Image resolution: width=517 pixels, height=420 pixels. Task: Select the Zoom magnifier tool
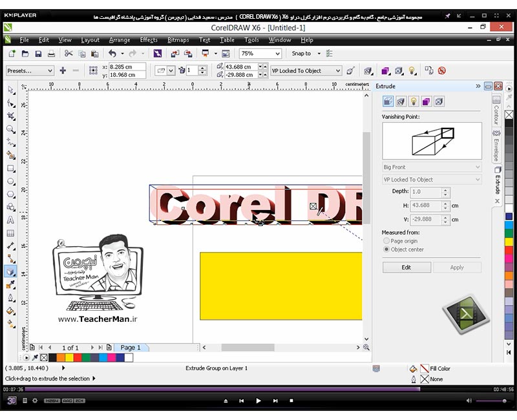point(11,129)
